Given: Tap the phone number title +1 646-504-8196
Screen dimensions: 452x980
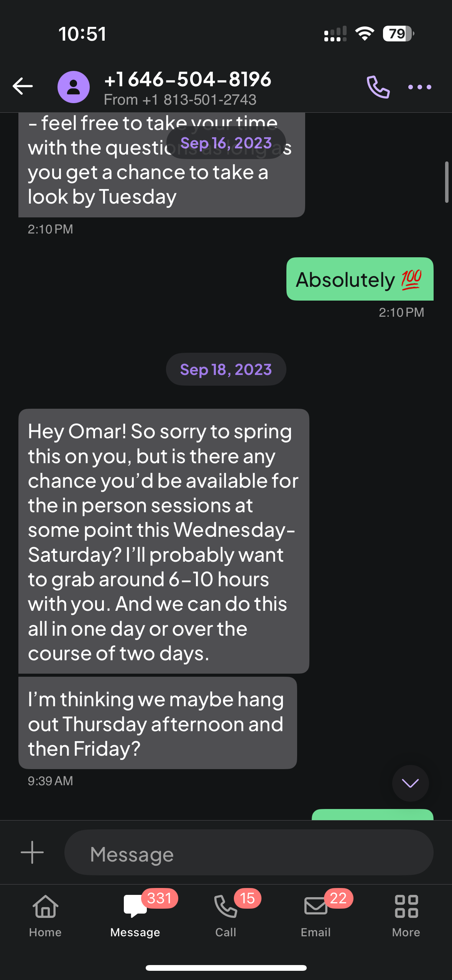Looking at the screenshot, I should pos(187,79).
